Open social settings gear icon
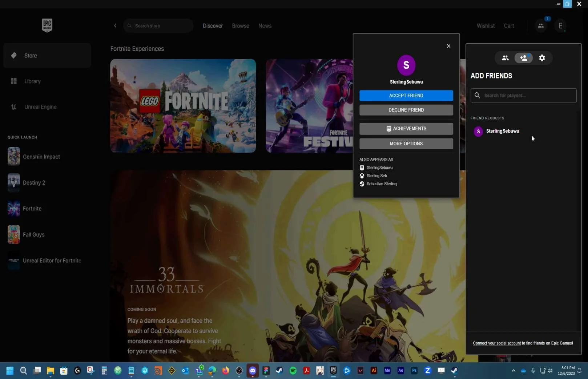Image resolution: width=588 pixels, height=379 pixels. (x=542, y=58)
